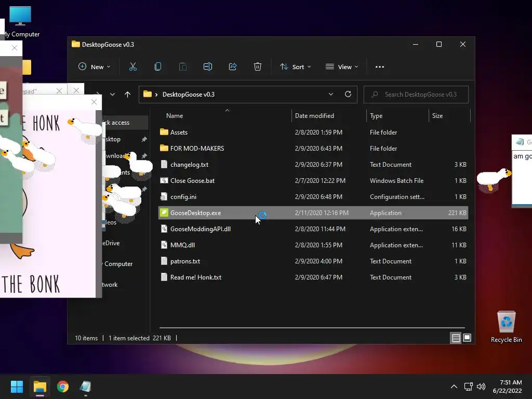Select GooseDesktop.exe application icon

coord(164,212)
